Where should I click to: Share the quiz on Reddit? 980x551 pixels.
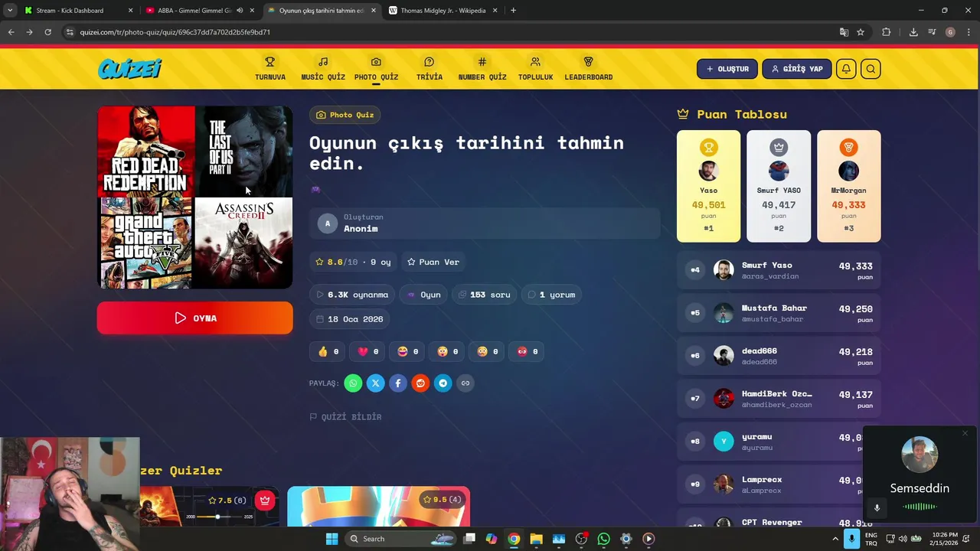click(420, 383)
